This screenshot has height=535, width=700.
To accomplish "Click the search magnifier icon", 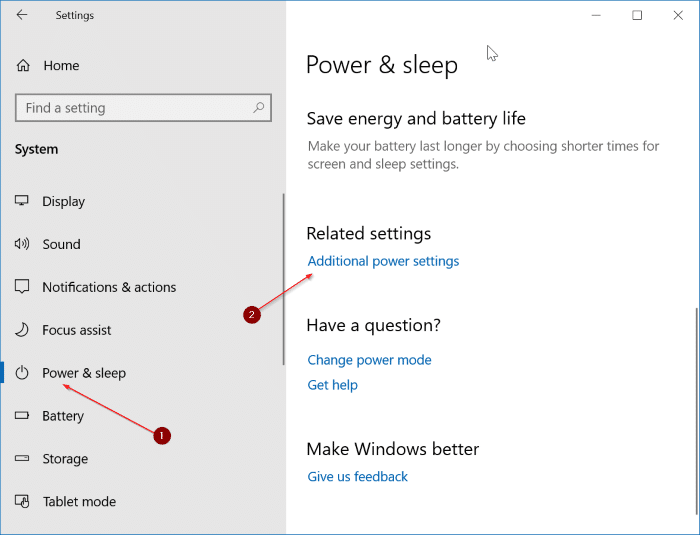I will coord(258,107).
